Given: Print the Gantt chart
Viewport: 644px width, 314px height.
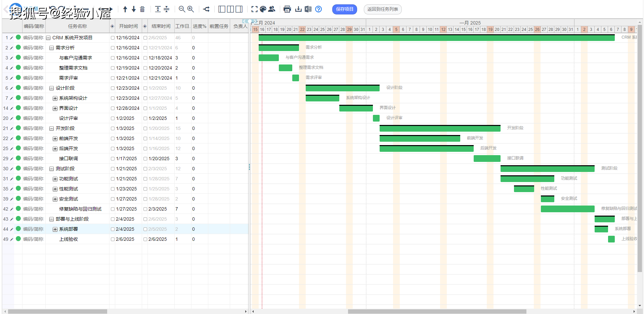Looking at the screenshot, I should (x=287, y=9).
